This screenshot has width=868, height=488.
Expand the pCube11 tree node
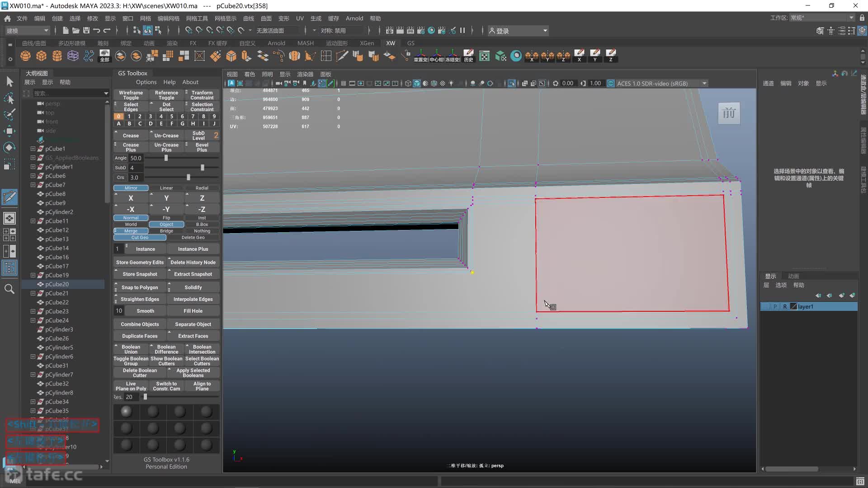(33, 221)
